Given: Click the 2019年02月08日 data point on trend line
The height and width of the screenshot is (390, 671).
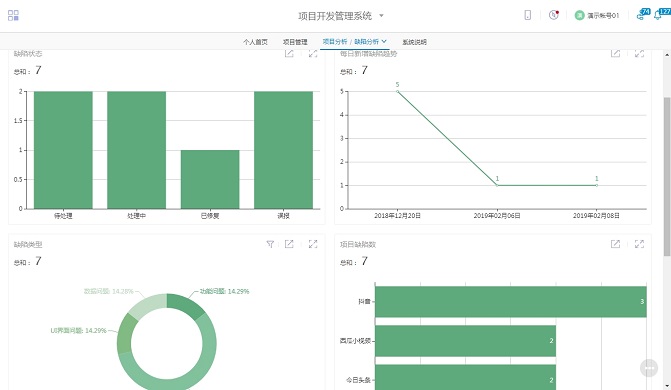Looking at the screenshot, I should [597, 185].
